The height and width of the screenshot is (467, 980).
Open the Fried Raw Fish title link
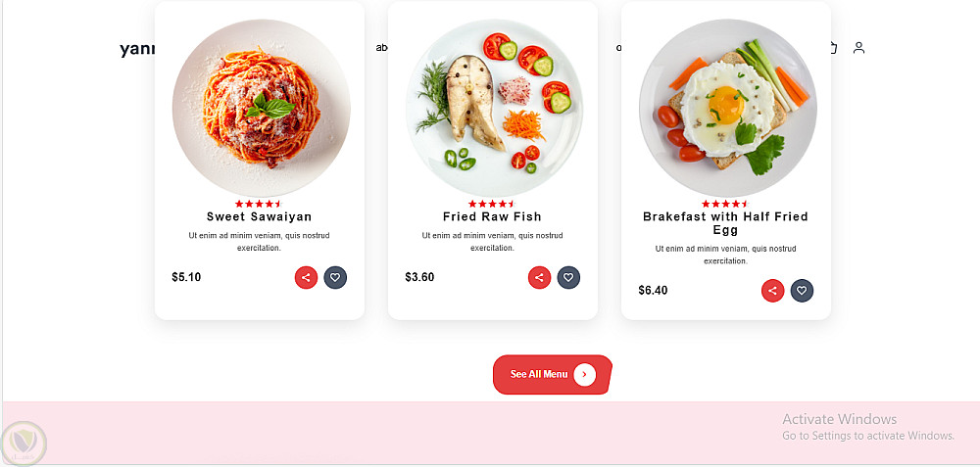click(x=493, y=216)
